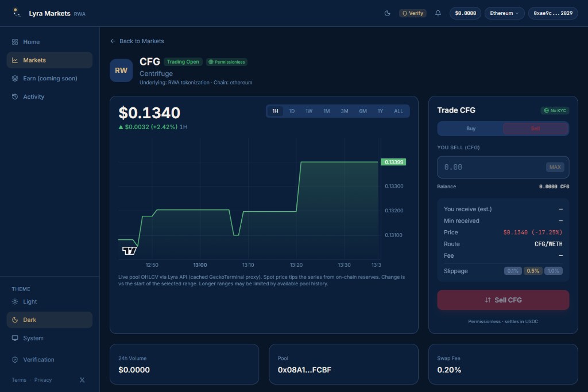Click the System theme monitor icon
The image size is (588, 392).
15,338
